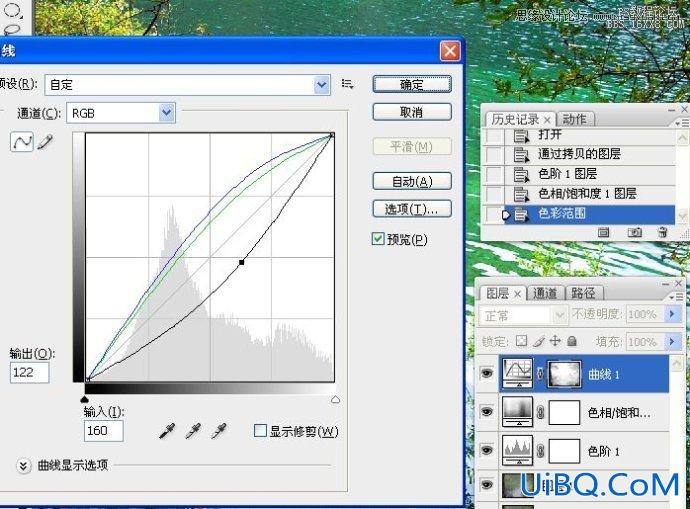The image size is (690, 509).
Task: Click the 输入 input value field
Action: click(x=103, y=430)
